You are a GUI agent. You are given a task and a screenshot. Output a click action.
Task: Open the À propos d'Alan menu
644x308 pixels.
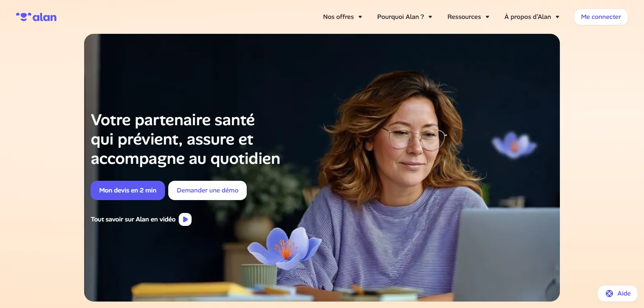click(532, 17)
